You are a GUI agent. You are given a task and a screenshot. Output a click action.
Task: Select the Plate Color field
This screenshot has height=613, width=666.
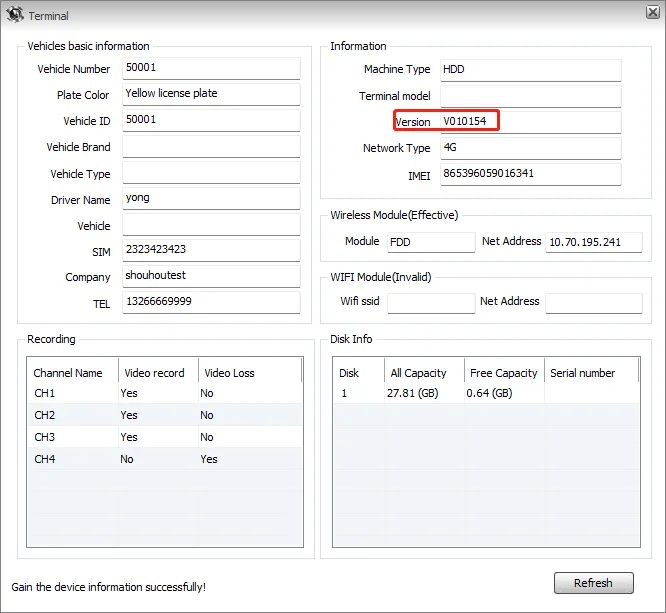[211, 94]
